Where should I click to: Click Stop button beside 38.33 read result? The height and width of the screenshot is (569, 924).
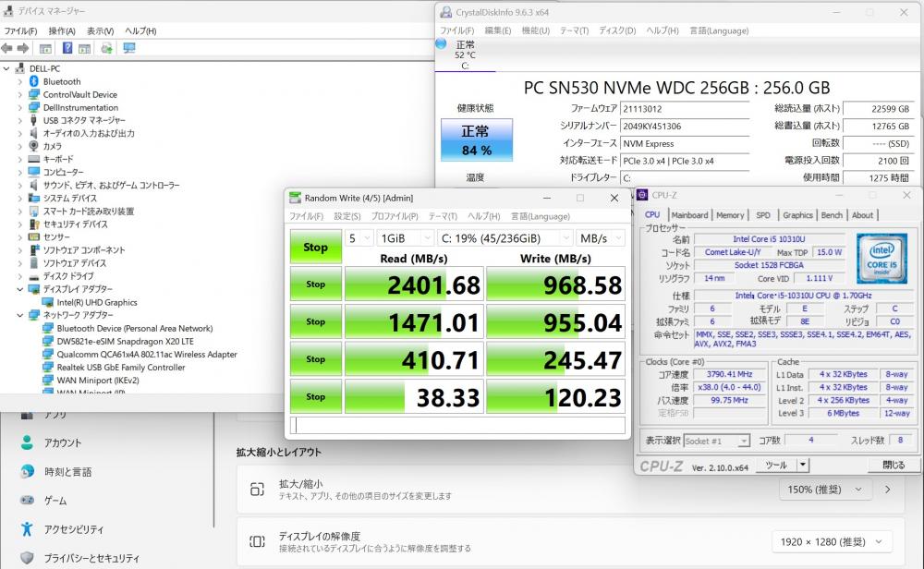[x=315, y=396]
